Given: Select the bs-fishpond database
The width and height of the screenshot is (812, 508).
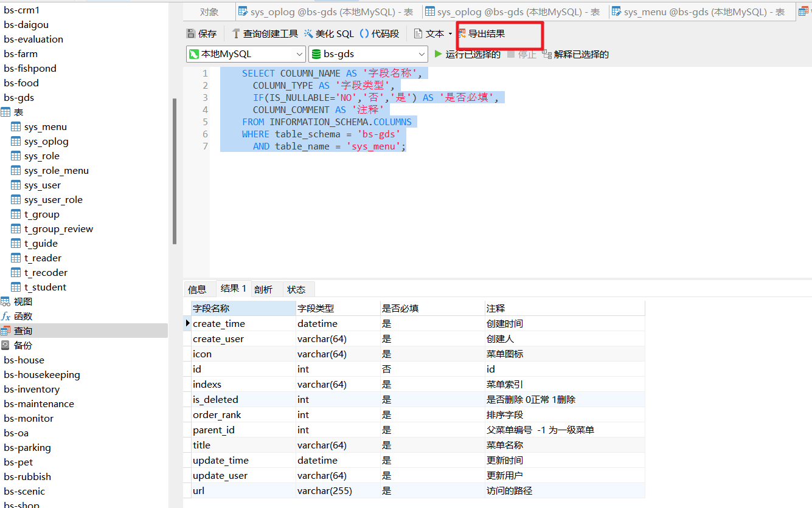Looking at the screenshot, I should click(30, 69).
